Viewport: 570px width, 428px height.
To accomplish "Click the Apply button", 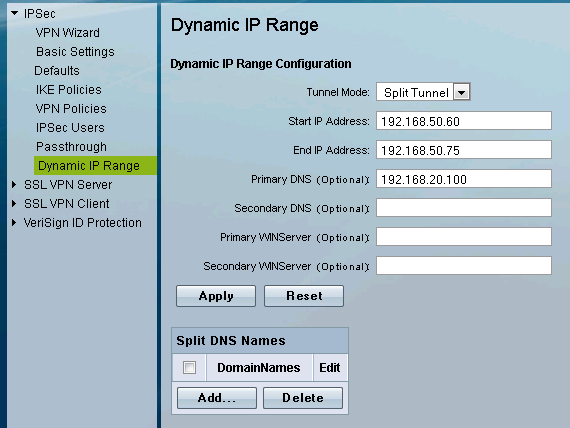I will [x=216, y=296].
